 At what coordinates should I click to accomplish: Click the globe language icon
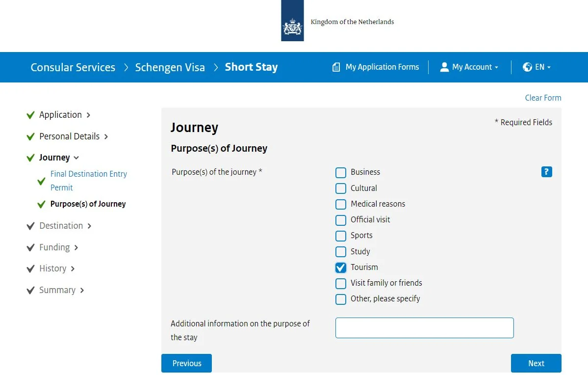pos(528,67)
